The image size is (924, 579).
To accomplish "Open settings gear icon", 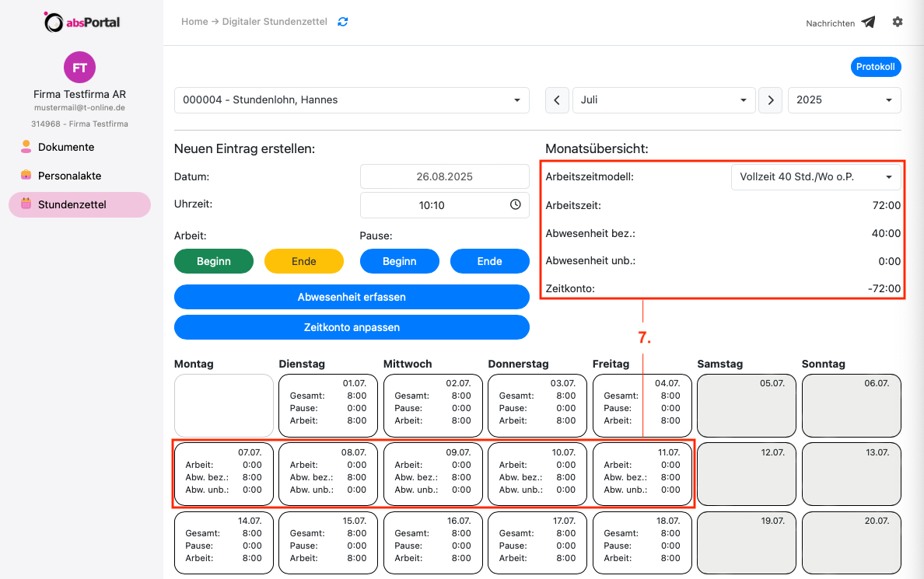I will 898,22.
